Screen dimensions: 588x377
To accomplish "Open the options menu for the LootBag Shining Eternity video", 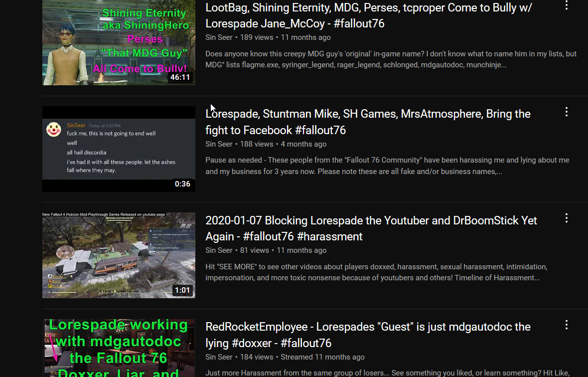I will pyautogui.click(x=566, y=5).
